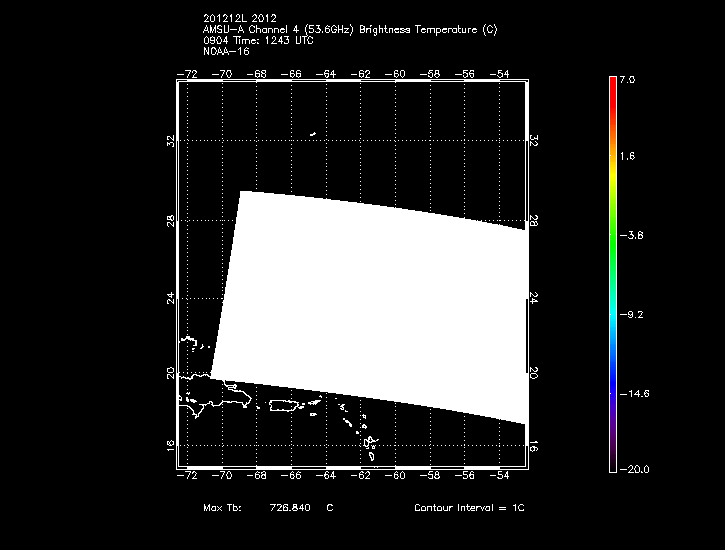Click the 32 latitude label on left axis
The image size is (725, 550).
pos(171,142)
